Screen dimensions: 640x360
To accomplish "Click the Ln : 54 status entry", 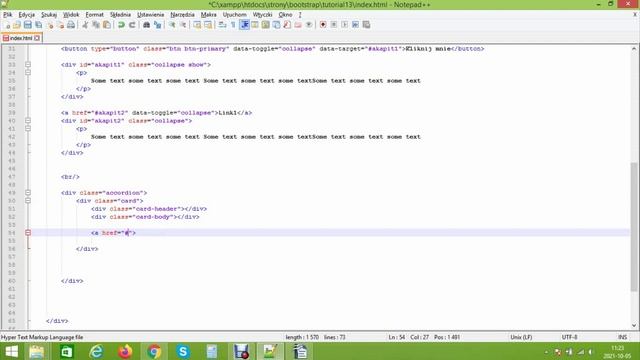I will coord(397,337).
